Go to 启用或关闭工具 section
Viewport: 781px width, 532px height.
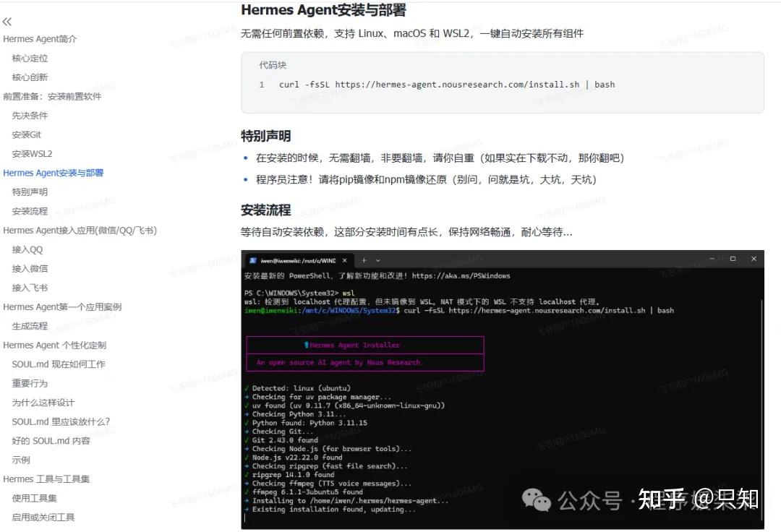tap(43, 518)
